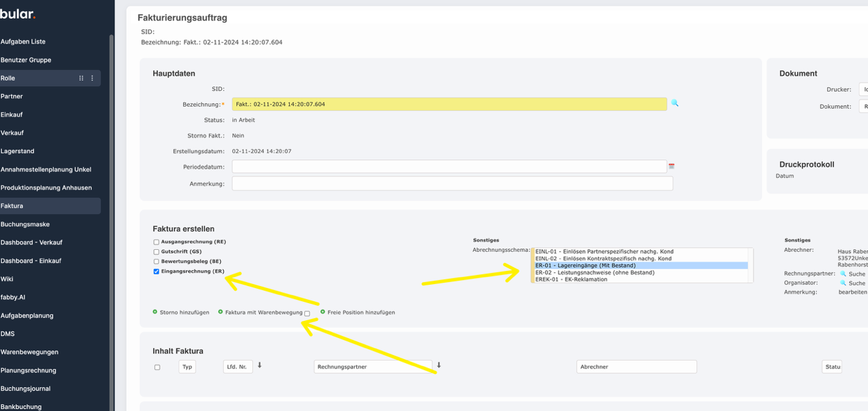Click the green Freie Position hinzufügen icon
868x411 pixels.
click(323, 312)
